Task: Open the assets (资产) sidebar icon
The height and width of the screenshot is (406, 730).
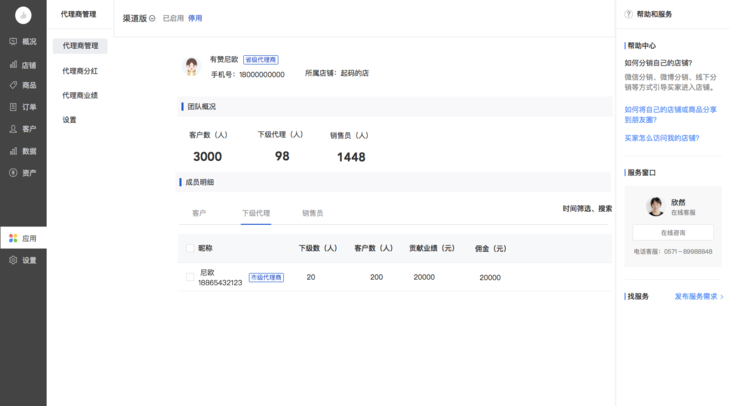Action: 13,173
